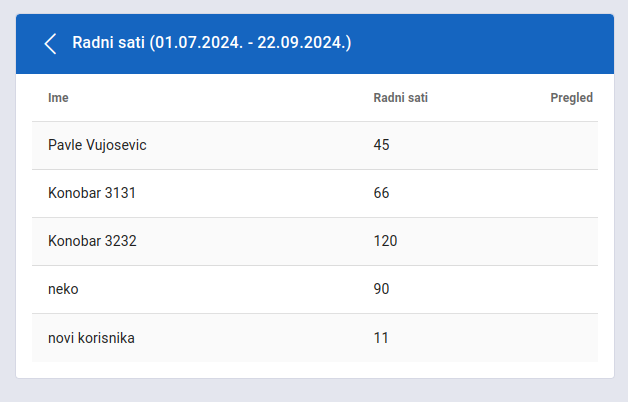Viewport: 628px width, 402px height.
Task: Click the Radni sati date range title
Action: tap(211, 42)
